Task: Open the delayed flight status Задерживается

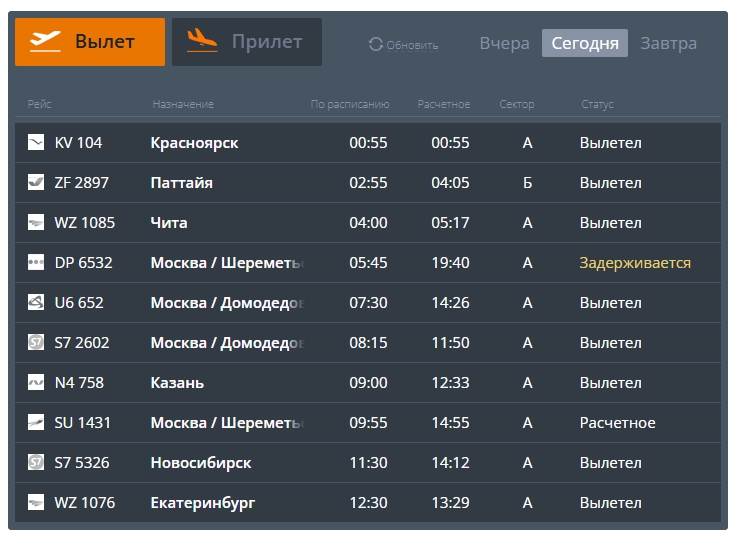Action: tap(635, 263)
